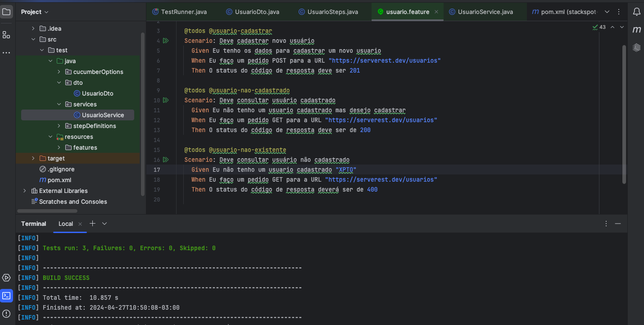Open the Structure tool window icon
Image resolution: width=644 pixels, height=325 pixels.
[6, 35]
